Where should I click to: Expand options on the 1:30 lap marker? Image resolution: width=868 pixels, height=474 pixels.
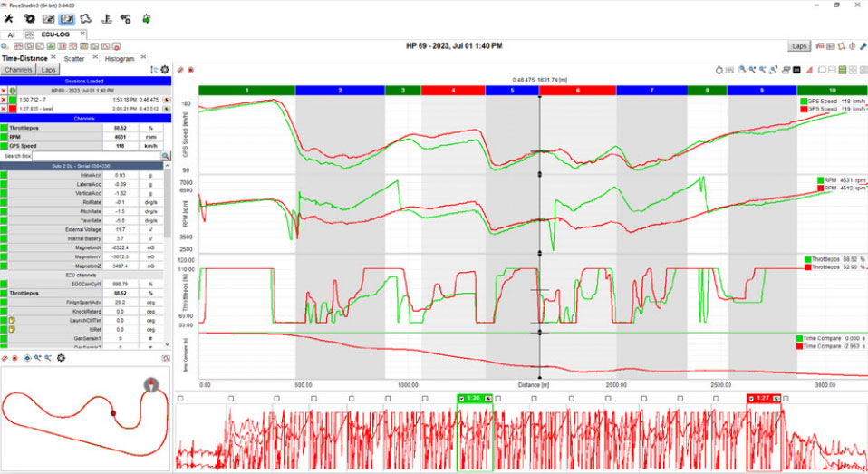click(x=487, y=399)
